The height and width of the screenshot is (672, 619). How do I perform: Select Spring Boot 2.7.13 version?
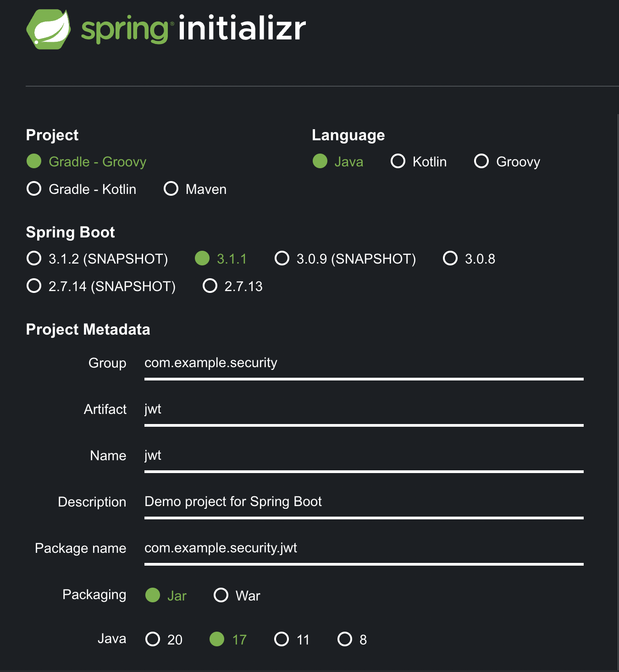(233, 286)
